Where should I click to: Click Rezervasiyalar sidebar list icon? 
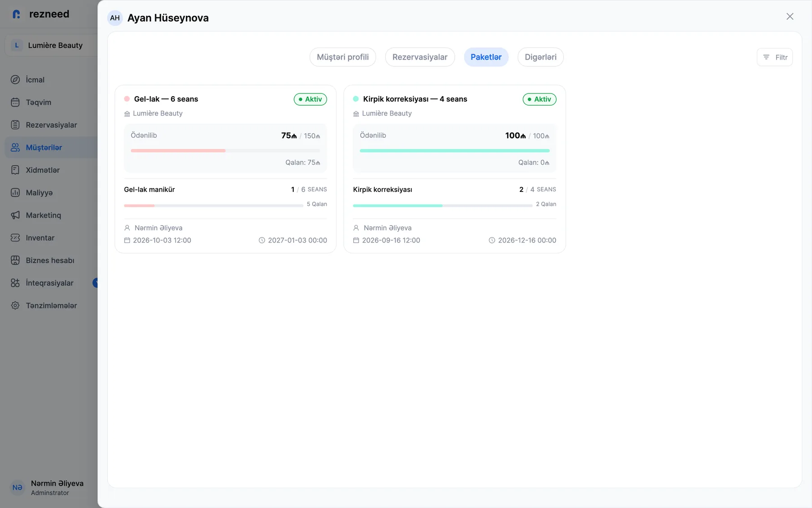point(15,125)
